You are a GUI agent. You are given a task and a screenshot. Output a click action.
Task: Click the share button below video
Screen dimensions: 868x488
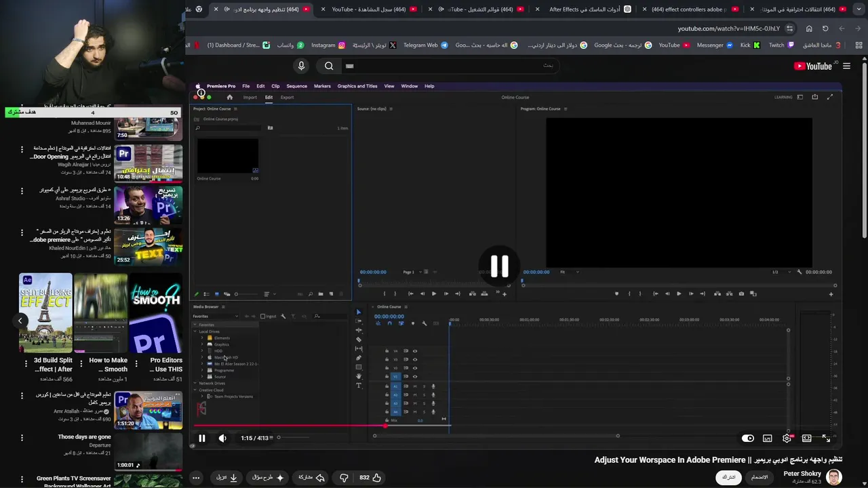[312, 478]
